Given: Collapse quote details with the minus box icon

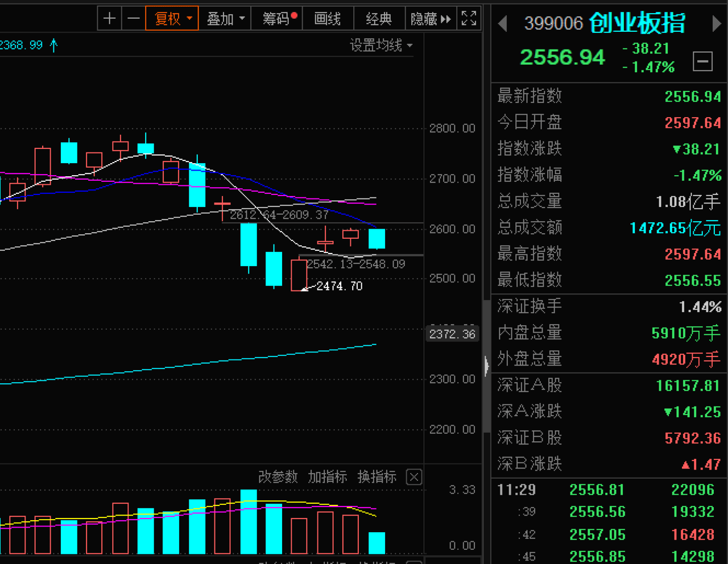Looking at the screenshot, I should click(x=702, y=61).
